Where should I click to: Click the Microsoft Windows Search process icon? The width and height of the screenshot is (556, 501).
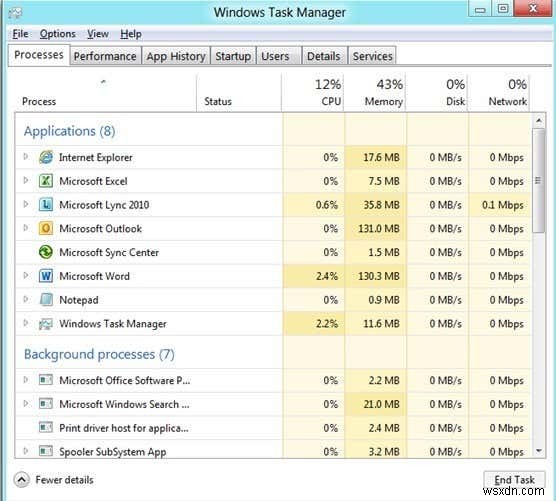click(x=46, y=404)
